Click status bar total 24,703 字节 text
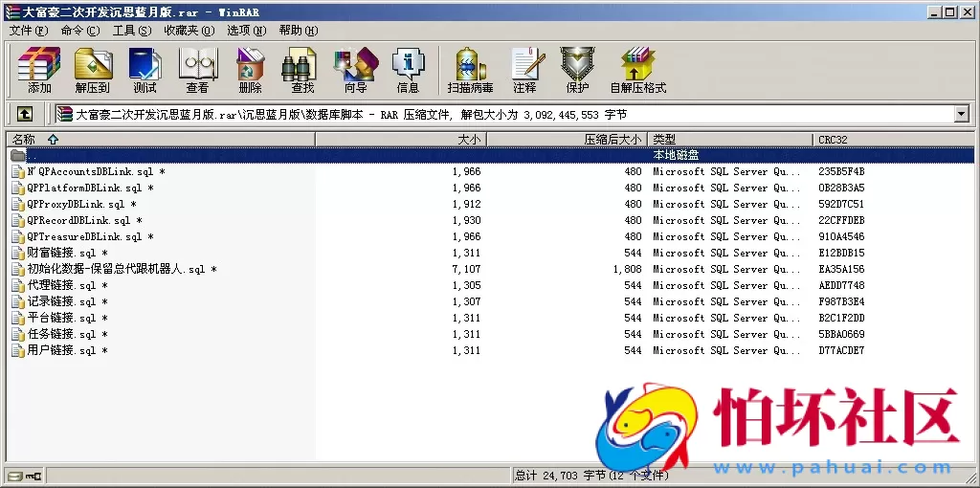Image resolution: width=980 pixels, height=488 pixels. (591, 477)
